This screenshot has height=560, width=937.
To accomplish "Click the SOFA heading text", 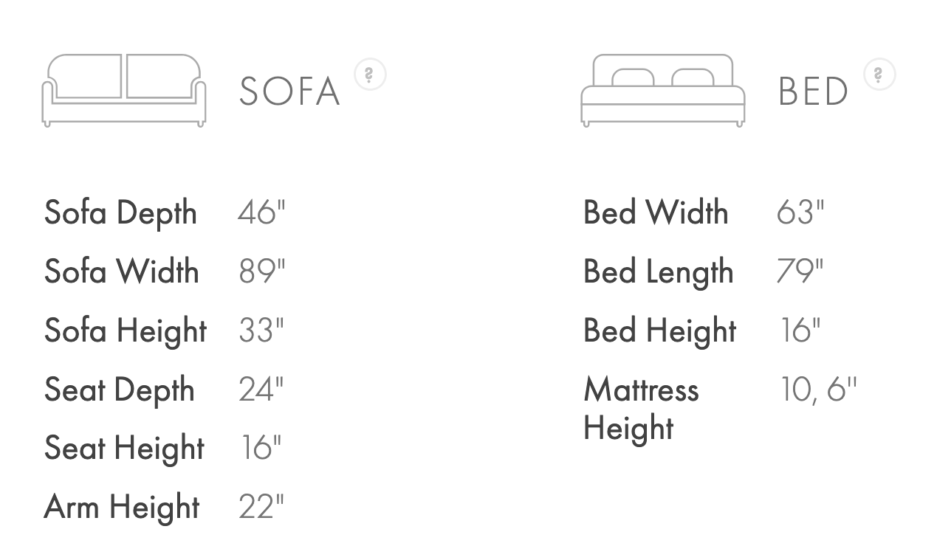I will point(289,91).
